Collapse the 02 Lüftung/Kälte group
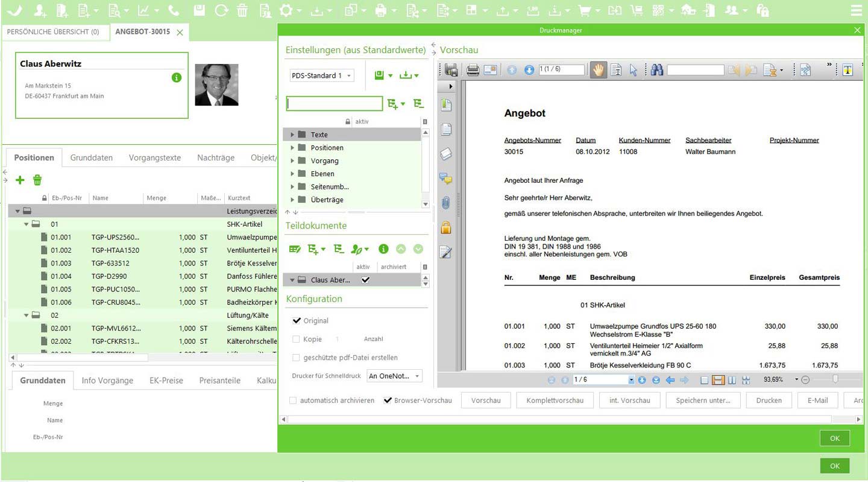The width and height of the screenshot is (868, 482). tap(27, 315)
